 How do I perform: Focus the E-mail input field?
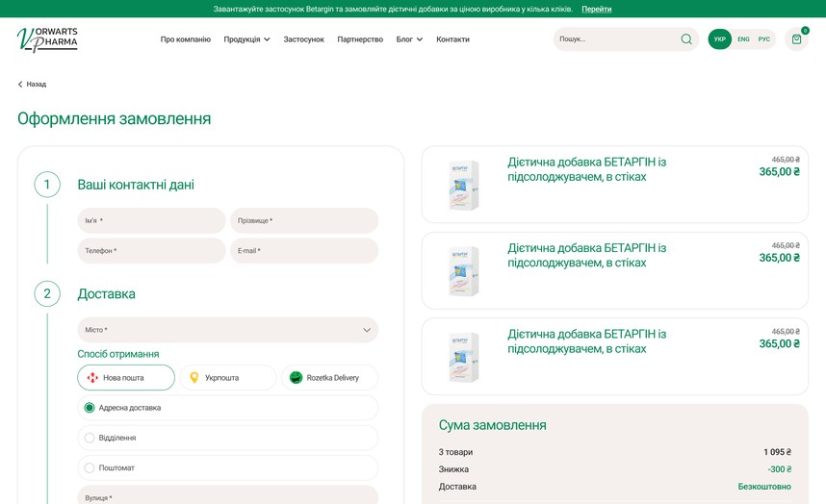pyautogui.click(x=304, y=250)
